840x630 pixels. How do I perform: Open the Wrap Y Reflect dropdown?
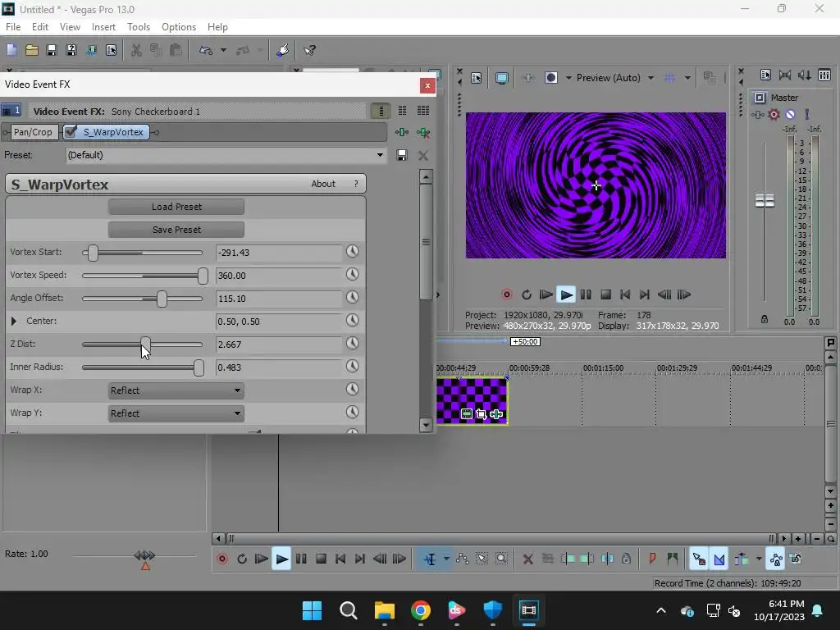click(x=176, y=413)
